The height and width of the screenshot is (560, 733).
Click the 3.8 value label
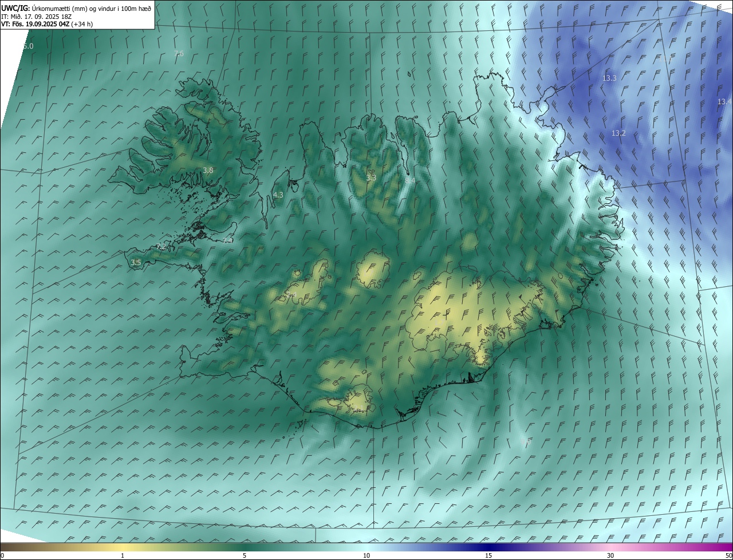click(208, 170)
